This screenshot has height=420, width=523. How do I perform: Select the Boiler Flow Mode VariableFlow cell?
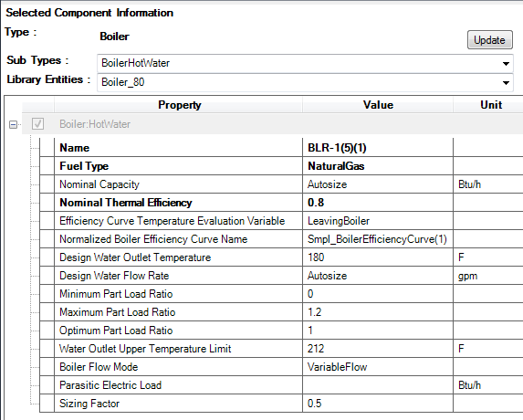[x=378, y=367]
